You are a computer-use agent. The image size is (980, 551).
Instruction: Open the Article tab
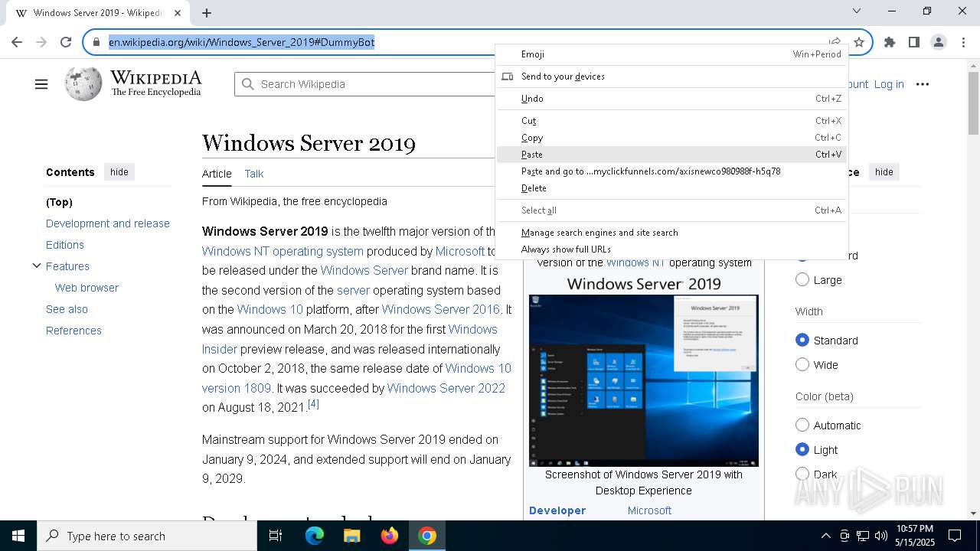point(217,174)
